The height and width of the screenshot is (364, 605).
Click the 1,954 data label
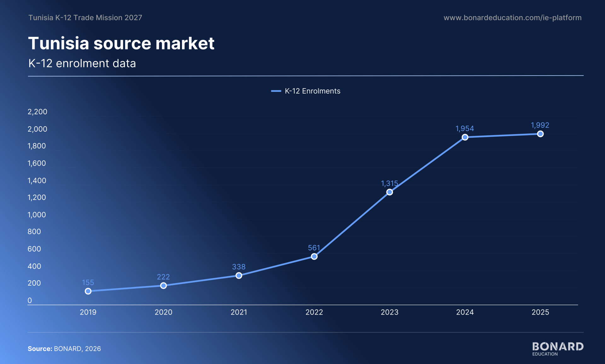click(x=465, y=128)
